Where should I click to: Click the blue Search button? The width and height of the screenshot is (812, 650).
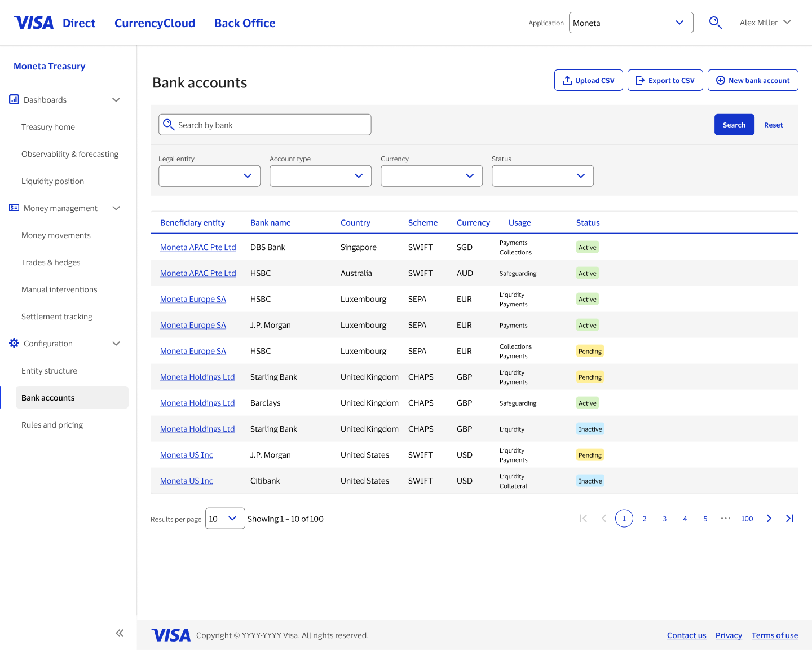click(734, 125)
